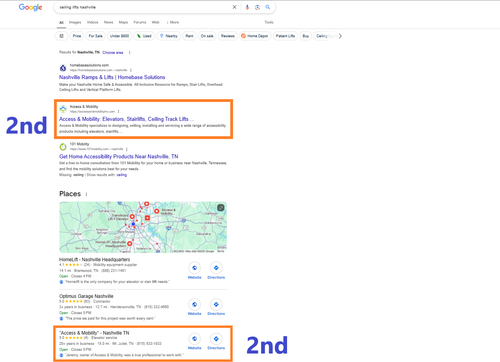Open website for Access & Mobility place
Image resolution: width=500 pixels, height=362 pixels.
point(194,341)
